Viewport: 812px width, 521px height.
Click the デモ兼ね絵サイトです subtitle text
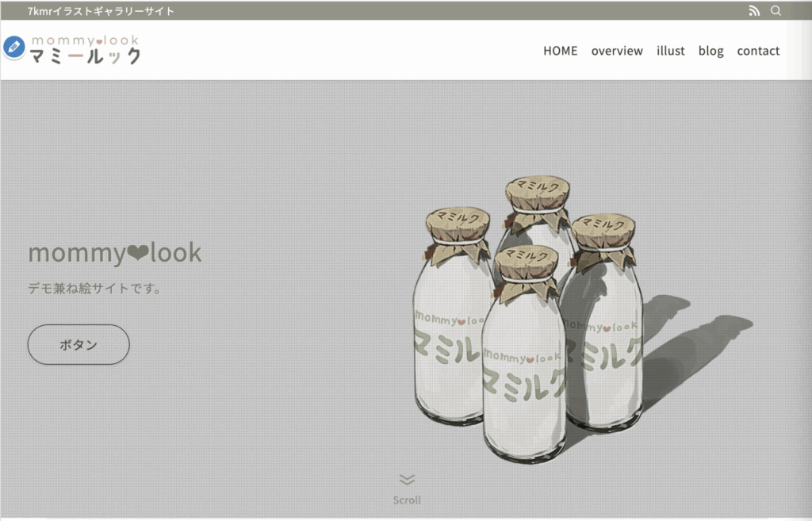94,289
